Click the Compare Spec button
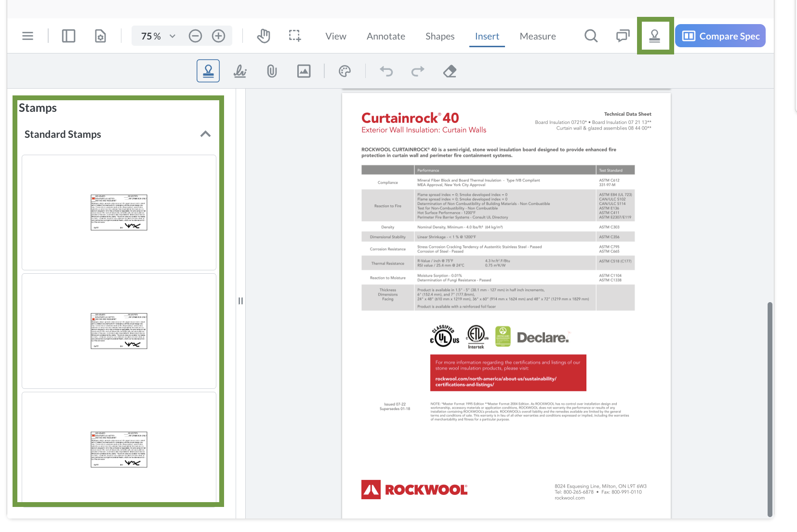 [x=720, y=36]
